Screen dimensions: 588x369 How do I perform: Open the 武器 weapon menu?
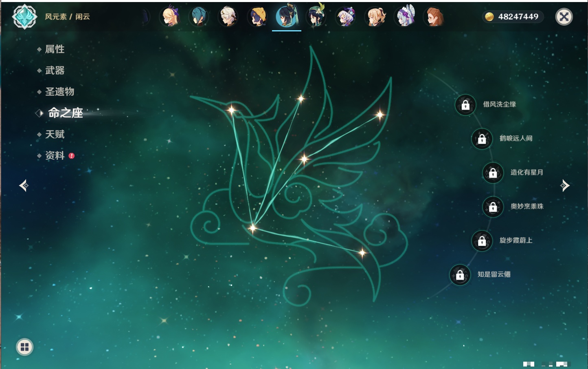pos(55,71)
